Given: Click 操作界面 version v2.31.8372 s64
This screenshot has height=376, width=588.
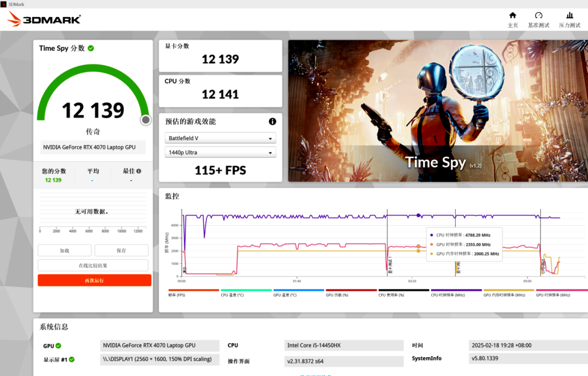Looking at the screenshot, I should pos(344,361).
